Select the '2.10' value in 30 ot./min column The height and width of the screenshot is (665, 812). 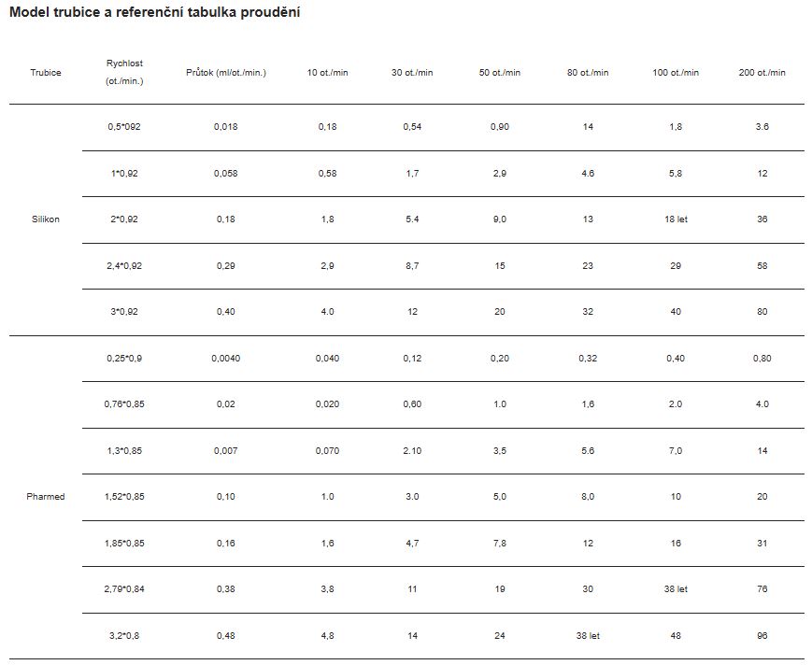tap(412, 451)
